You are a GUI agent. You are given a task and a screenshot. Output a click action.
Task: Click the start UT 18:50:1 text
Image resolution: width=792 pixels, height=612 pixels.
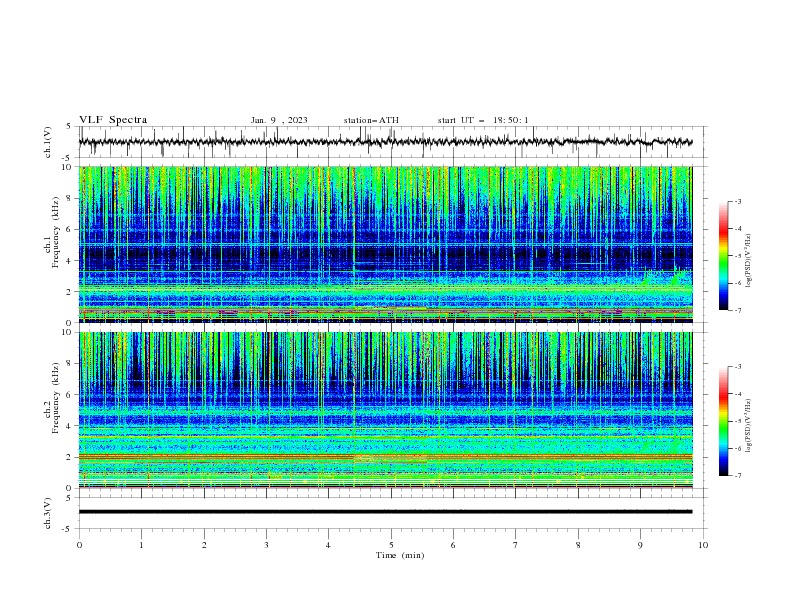tap(483, 120)
